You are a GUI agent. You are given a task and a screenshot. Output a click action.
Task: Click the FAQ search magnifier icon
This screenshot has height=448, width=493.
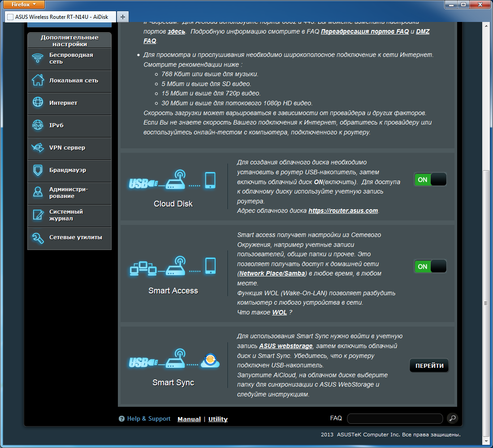pyautogui.click(x=453, y=418)
